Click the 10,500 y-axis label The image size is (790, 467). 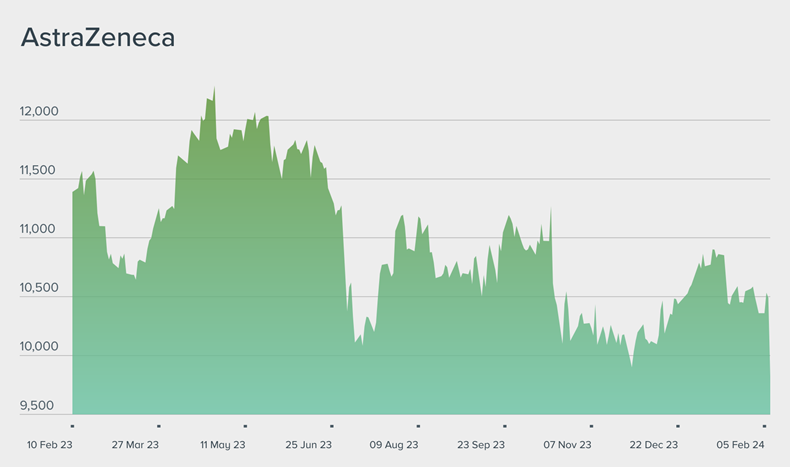(x=40, y=288)
